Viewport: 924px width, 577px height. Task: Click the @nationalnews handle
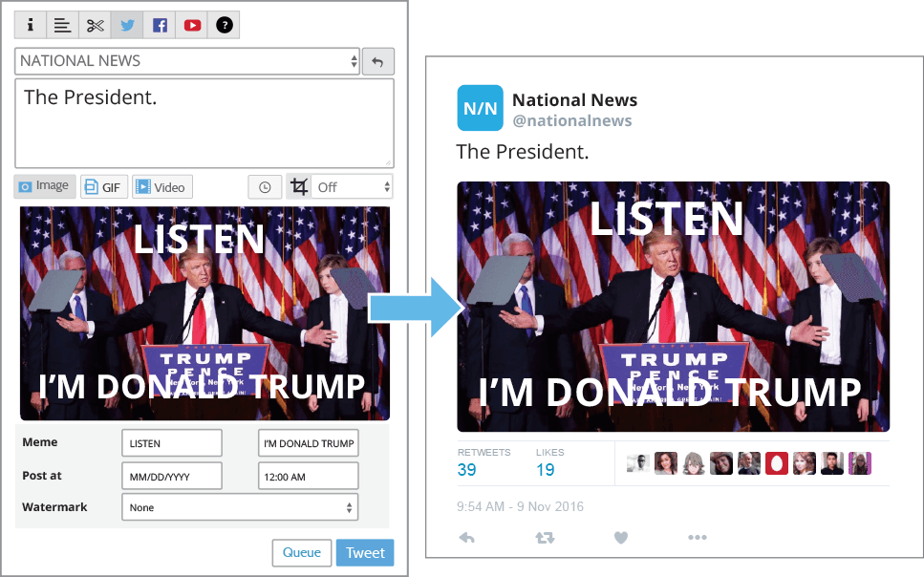click(x=571, y=120)
